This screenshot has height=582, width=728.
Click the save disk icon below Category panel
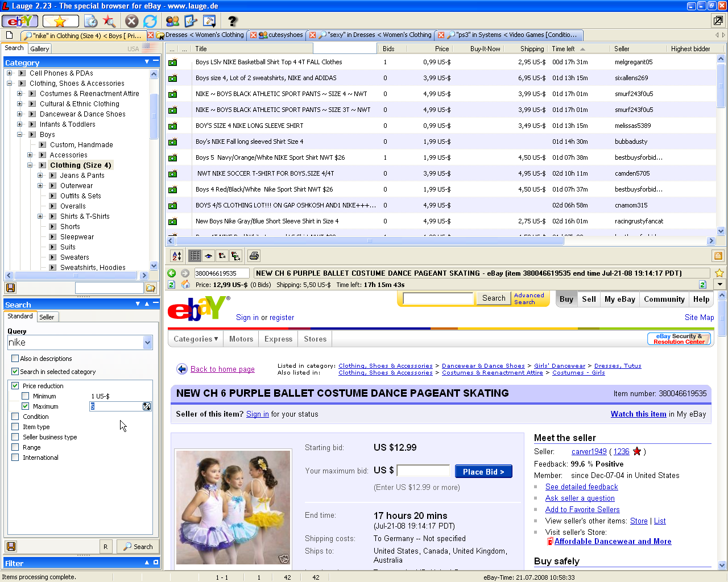pos(10,288)
